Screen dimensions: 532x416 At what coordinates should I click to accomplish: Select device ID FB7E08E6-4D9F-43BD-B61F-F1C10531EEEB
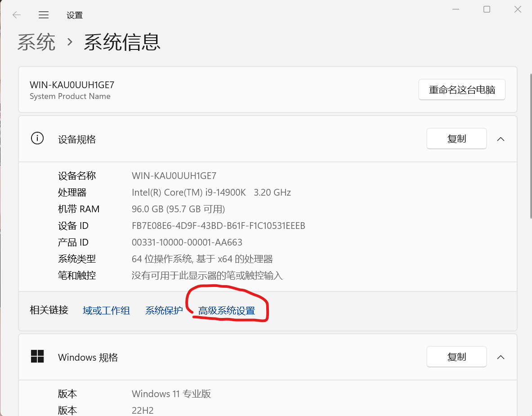click(219, 226)
